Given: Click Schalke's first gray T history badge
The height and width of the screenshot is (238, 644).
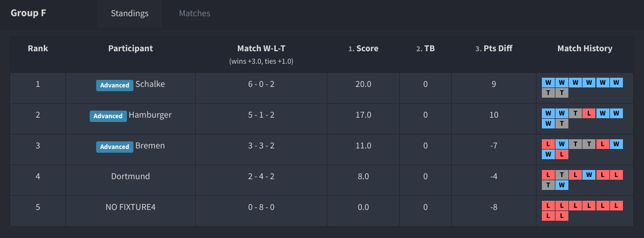Looking at the screenshot, I should [548, 93].
